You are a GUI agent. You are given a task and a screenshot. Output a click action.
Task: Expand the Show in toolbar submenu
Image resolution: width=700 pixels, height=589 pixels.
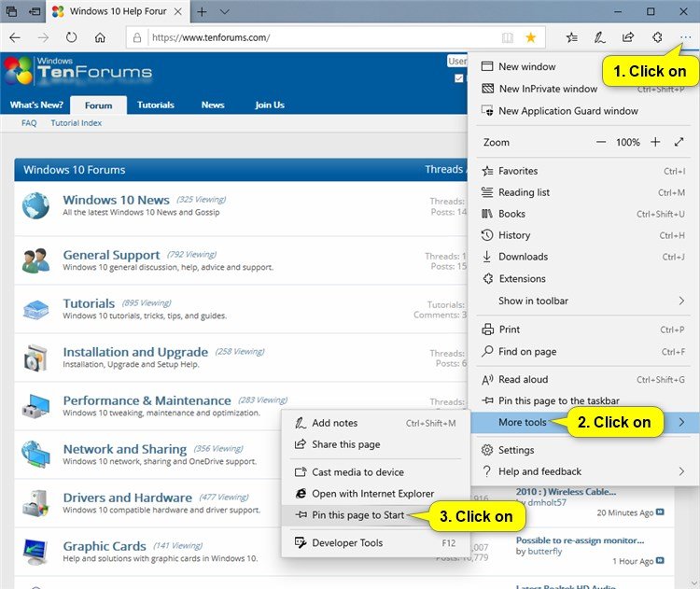681,301
